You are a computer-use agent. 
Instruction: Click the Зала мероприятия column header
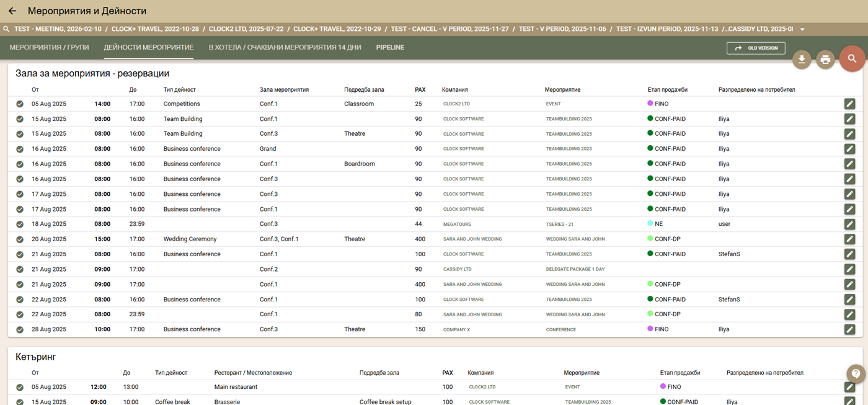tap(284, 90)
